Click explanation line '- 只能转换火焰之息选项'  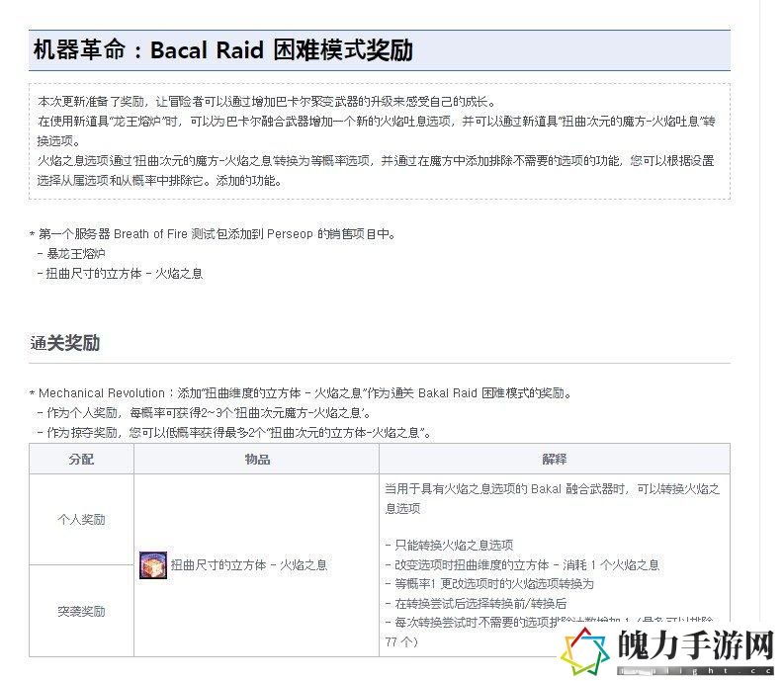[449, 545]
